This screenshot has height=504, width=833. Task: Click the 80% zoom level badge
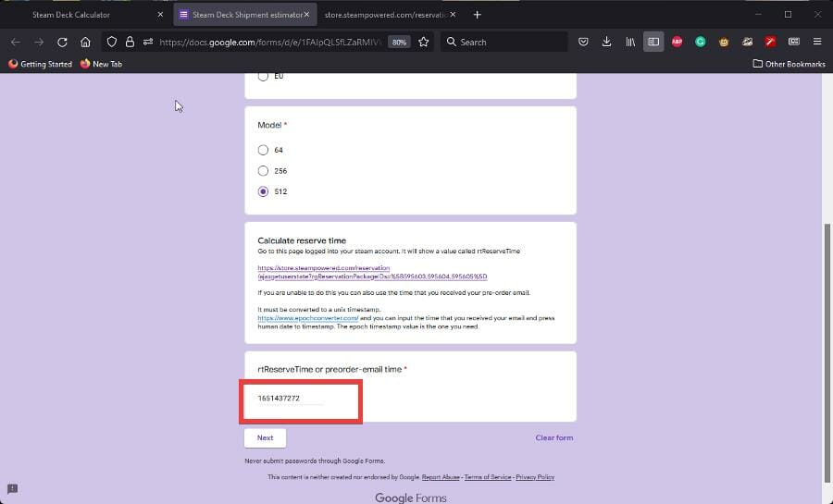tap(399, 43)
